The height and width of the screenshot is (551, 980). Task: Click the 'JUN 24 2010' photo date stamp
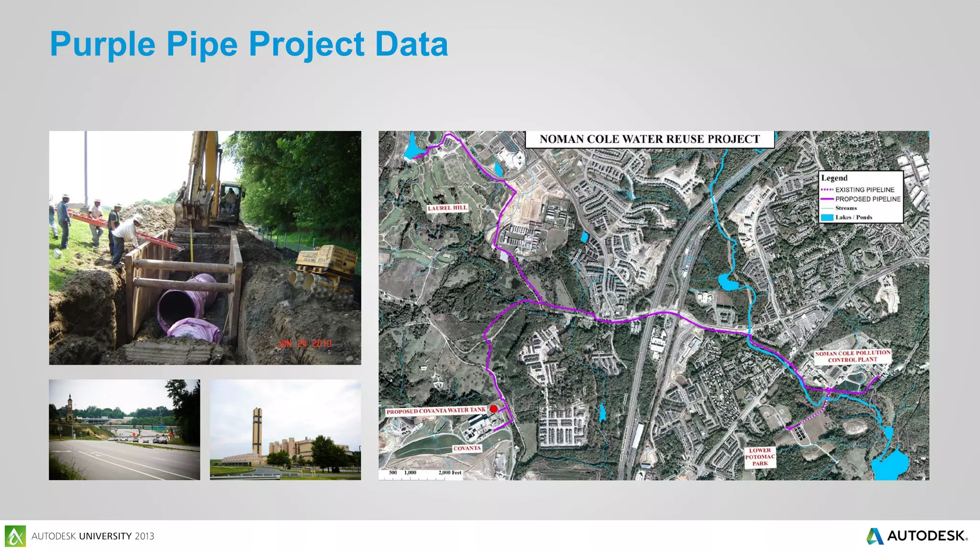(x=305, y=343)
